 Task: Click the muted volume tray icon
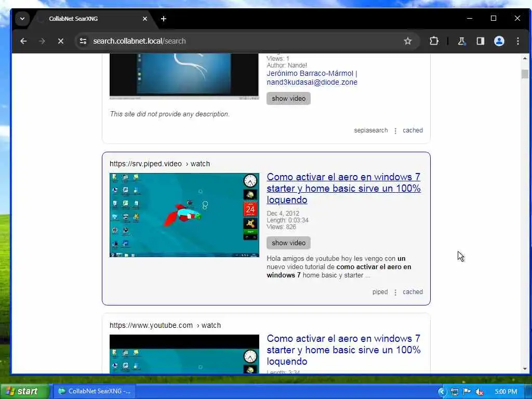click(x=480, y=392)
